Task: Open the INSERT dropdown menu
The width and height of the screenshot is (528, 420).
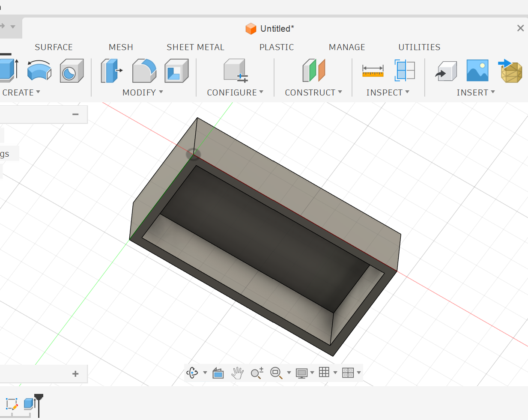Action: click(x=476, y=92)
